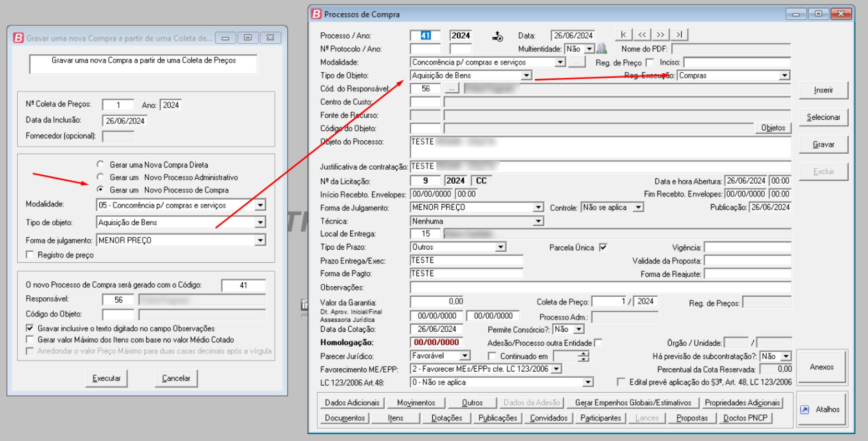Go to next record using >> button
The width and height of the screenshot is (868, 441).
[660, 35]
